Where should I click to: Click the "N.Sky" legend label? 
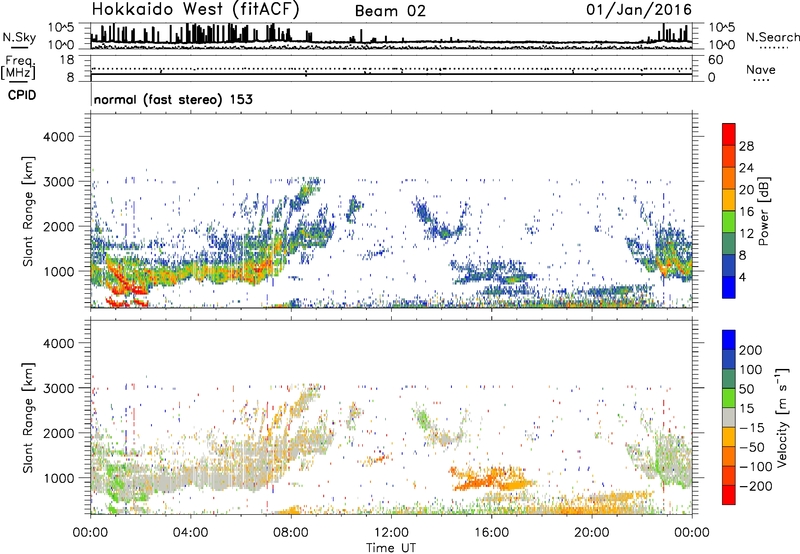tap(19, 37)
